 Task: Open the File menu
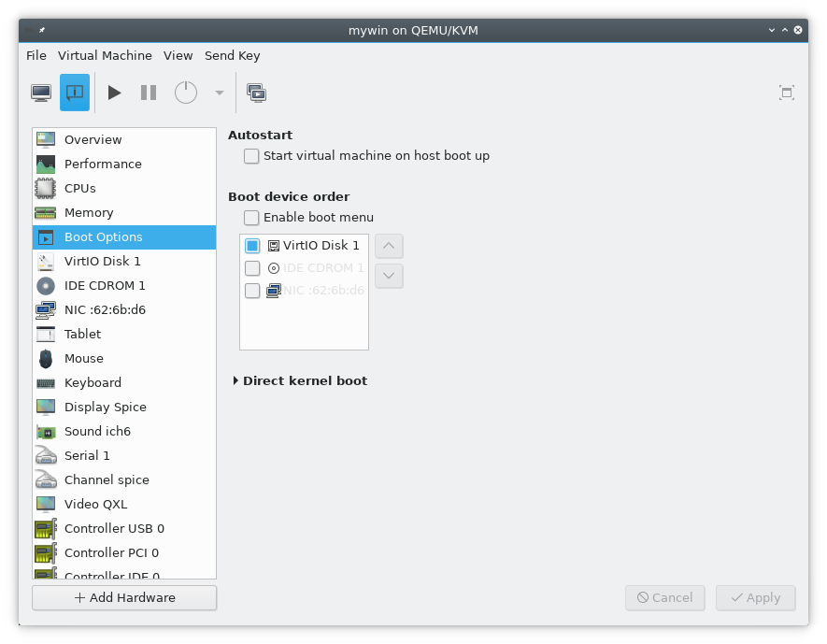(36, 55)
